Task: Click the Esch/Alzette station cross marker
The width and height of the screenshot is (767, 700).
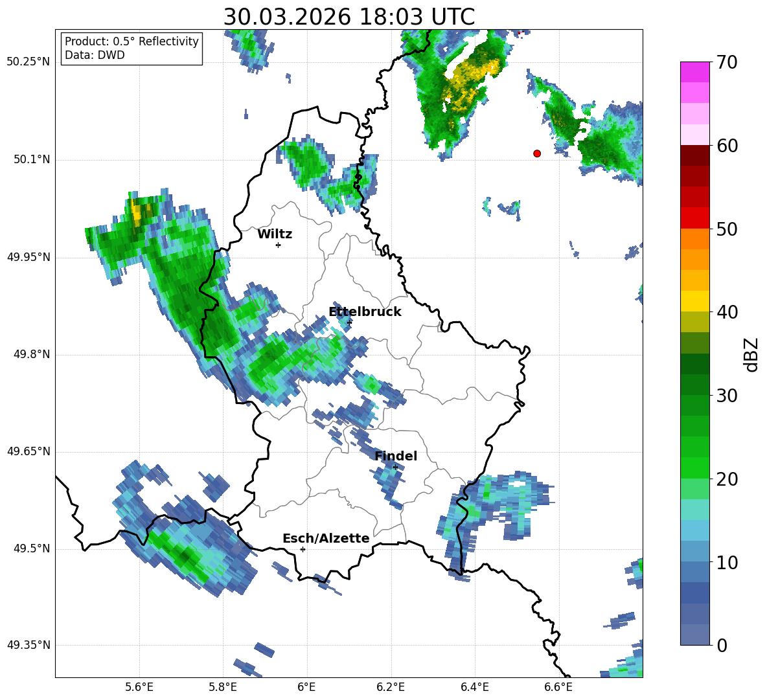Action: point(303,549)
